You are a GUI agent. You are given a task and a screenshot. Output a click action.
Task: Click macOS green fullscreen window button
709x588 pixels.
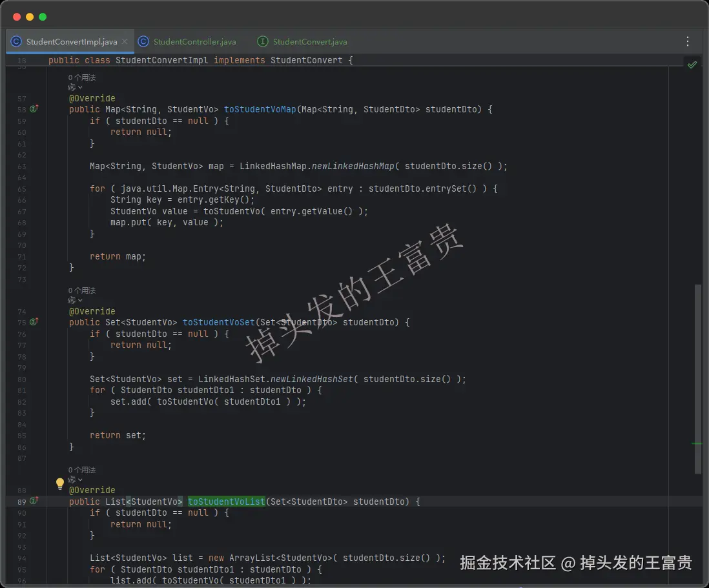point(43,17)
